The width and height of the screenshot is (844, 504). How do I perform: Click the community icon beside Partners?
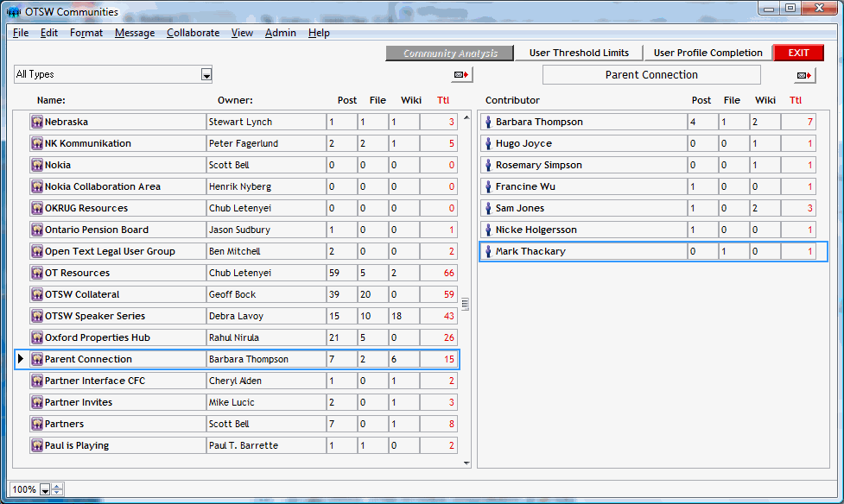(37, 425)
